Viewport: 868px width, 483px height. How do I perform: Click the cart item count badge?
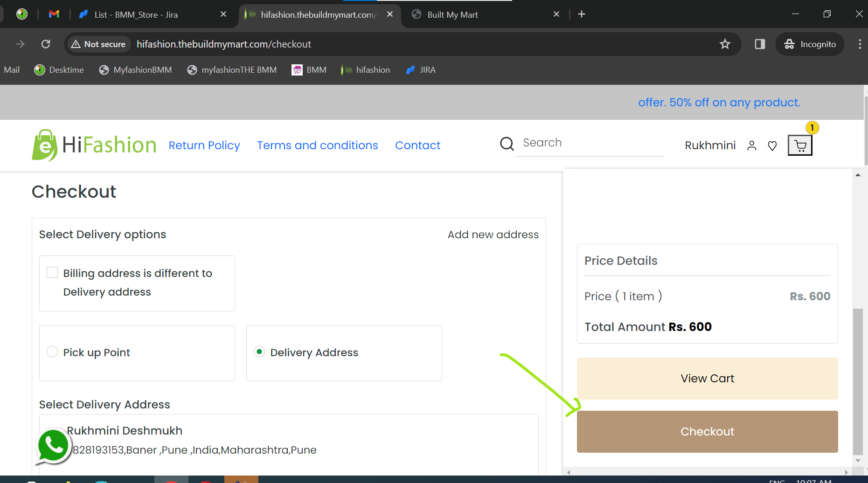point(812,128)
